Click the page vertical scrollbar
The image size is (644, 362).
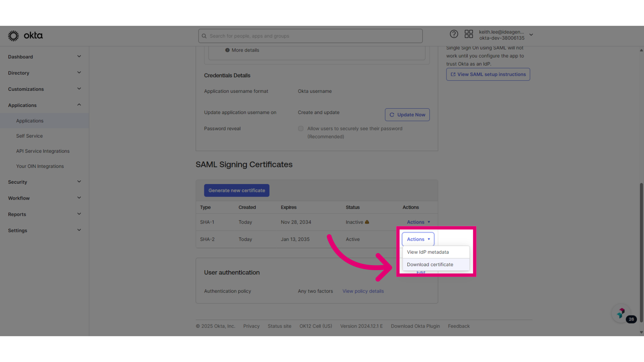(641, 253)
